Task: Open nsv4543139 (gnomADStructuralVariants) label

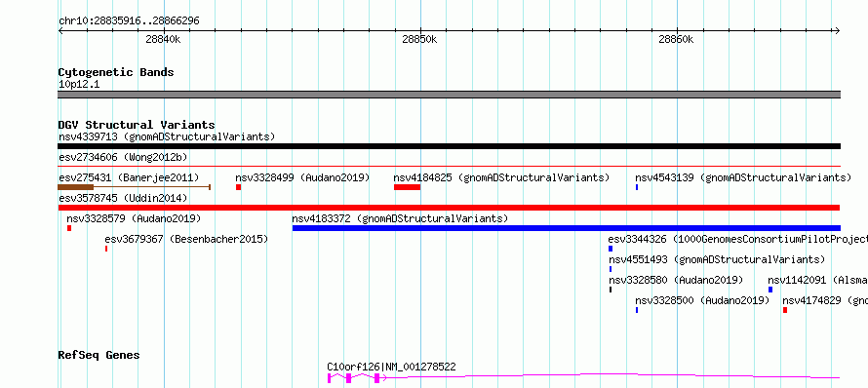Action: pos(743,177)
